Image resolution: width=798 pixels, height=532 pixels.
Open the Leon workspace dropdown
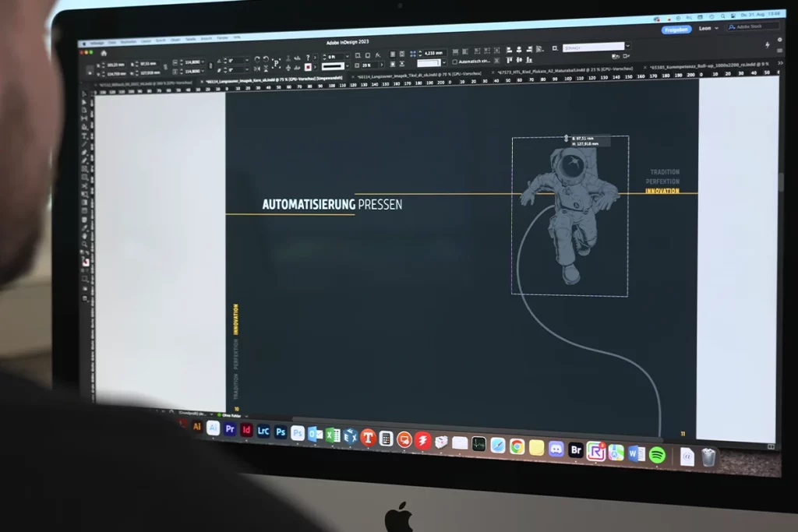pos(708,29)
